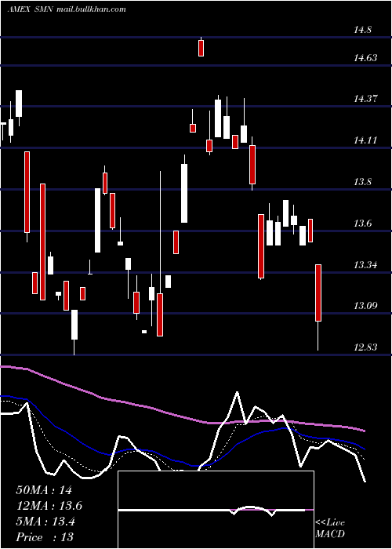
Task: Click the 13.8 price level label
Action: click(362, 182)
